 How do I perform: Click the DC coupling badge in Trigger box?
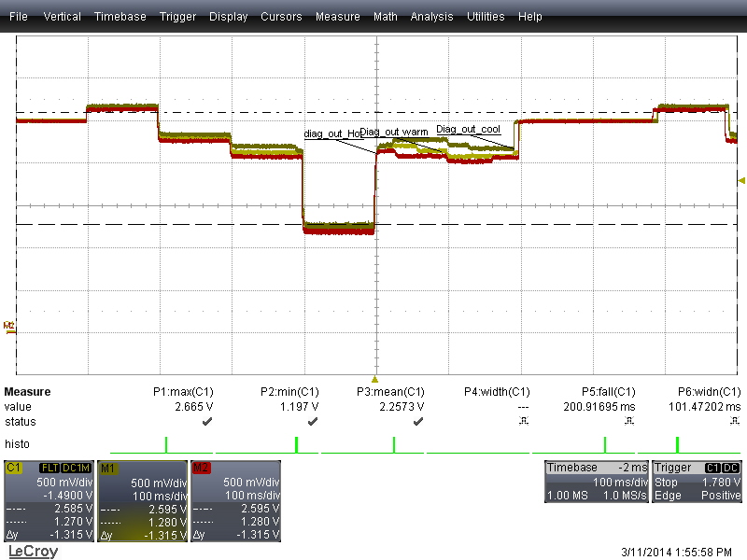(x=731, y=469)
